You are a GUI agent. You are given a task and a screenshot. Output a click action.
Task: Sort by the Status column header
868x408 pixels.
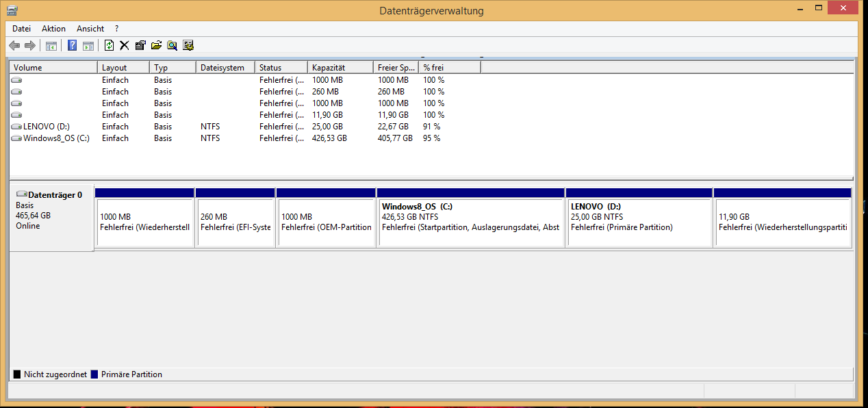[x=281, y=68]
